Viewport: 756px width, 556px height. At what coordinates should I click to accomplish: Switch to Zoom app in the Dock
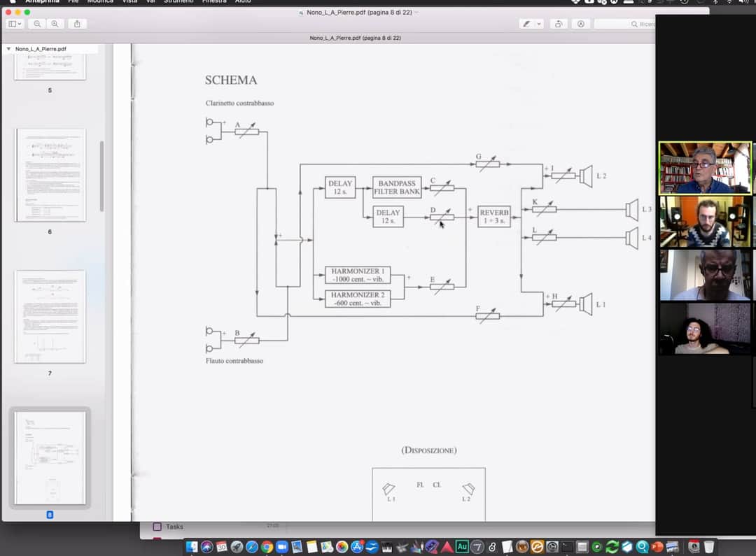pos(282,546)
